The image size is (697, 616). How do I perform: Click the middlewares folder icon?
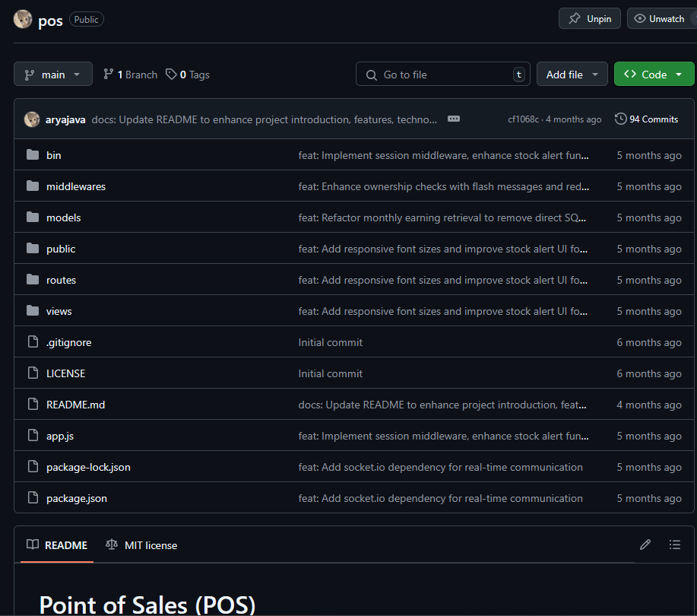(x=32, y=186)
